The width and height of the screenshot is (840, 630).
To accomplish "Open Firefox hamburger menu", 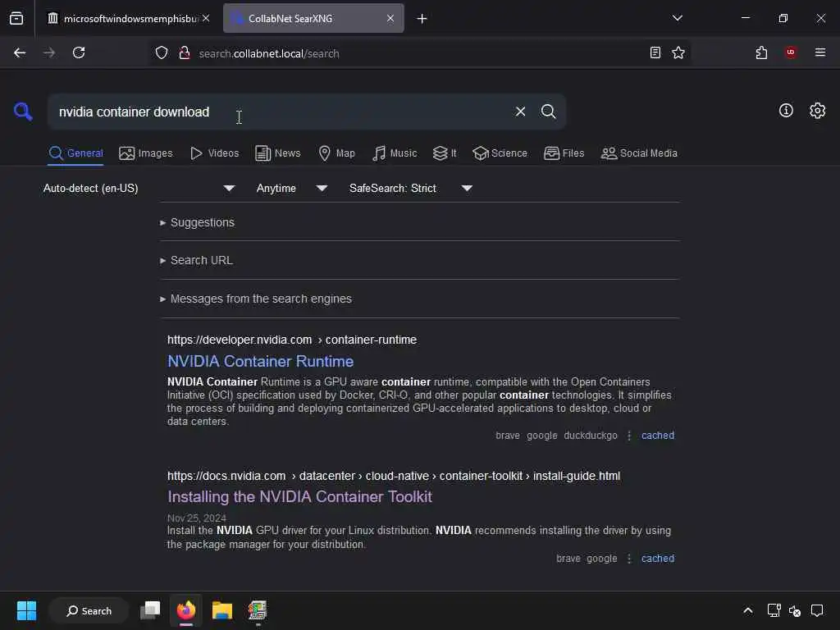I will coord(819,52).
